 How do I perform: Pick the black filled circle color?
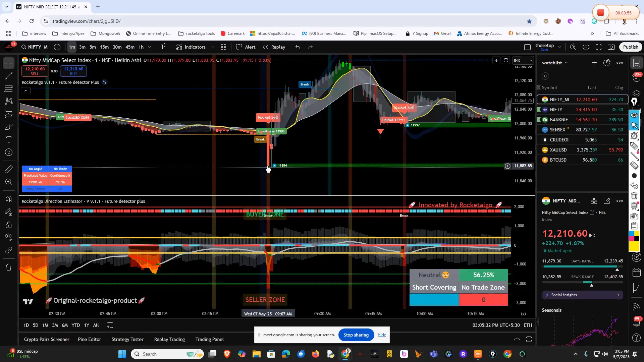pyautogui.click(x=634, y=176)
